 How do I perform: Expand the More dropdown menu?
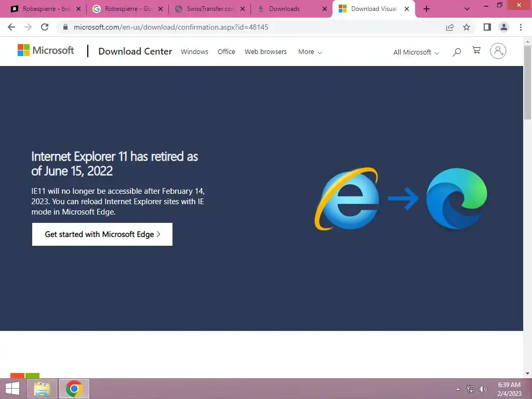pyautogui.click(x=310, y=52)
